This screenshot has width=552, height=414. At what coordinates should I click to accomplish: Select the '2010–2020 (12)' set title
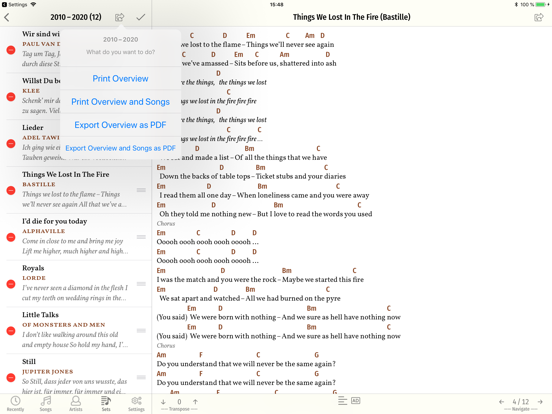(x=76, y=17)
